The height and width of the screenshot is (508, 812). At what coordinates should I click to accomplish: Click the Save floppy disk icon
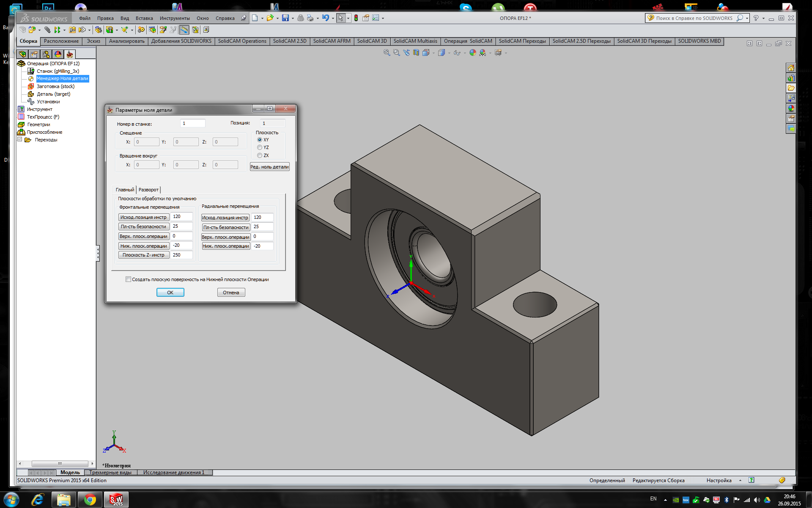[285, 18]
